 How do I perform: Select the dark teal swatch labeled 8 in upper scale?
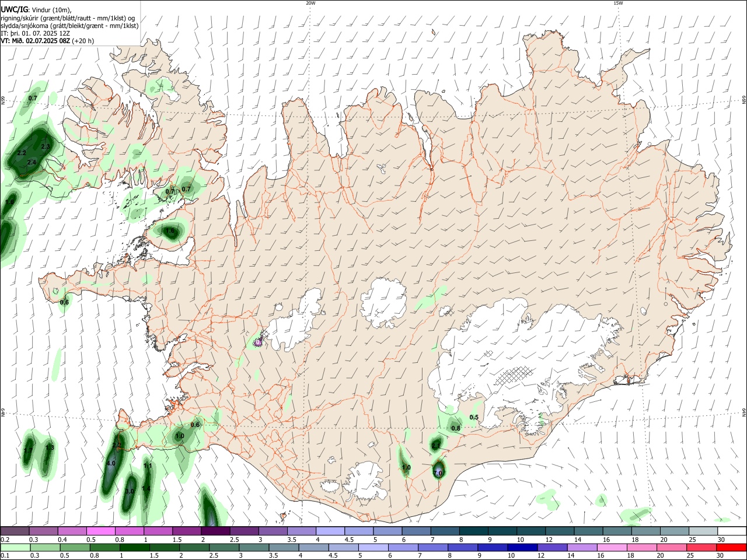pyautogui.click(x=473, y=531)
